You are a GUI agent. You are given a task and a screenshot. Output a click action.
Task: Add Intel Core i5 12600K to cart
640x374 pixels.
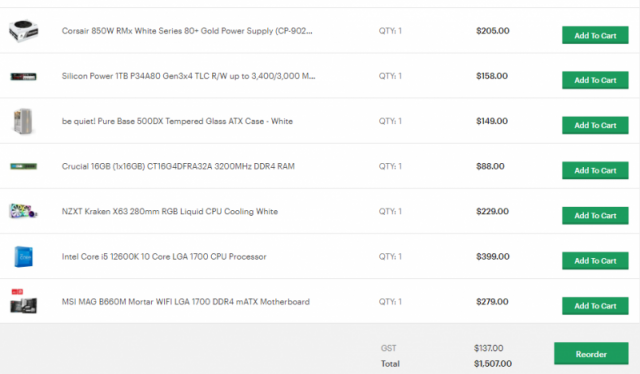point(595,260)
